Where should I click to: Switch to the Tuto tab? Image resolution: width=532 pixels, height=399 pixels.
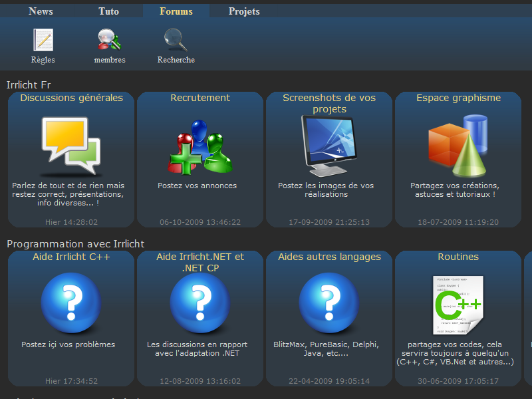109,11
